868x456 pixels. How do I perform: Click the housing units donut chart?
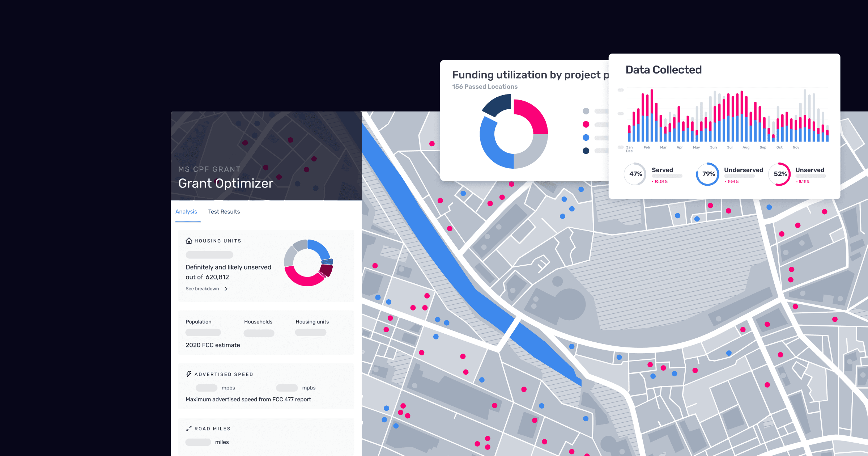(x=308, y=263)
